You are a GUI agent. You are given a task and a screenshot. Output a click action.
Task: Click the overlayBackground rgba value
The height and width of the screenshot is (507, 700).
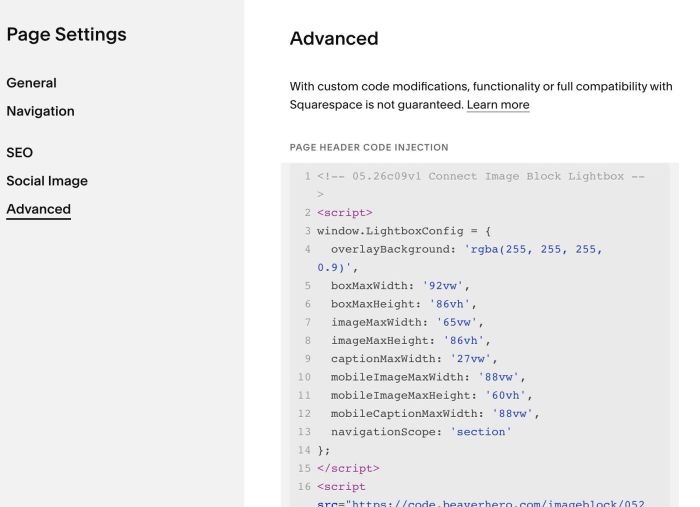point(460,258)
